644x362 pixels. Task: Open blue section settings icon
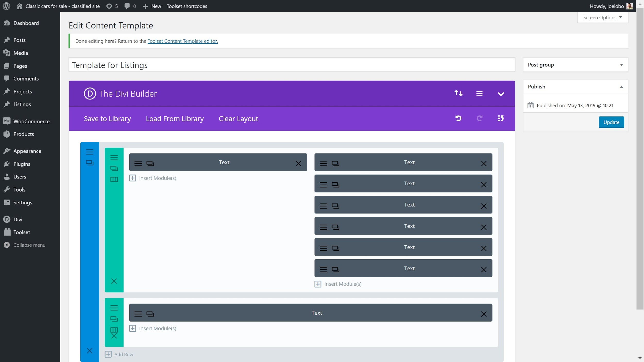(x=89, y=152)
